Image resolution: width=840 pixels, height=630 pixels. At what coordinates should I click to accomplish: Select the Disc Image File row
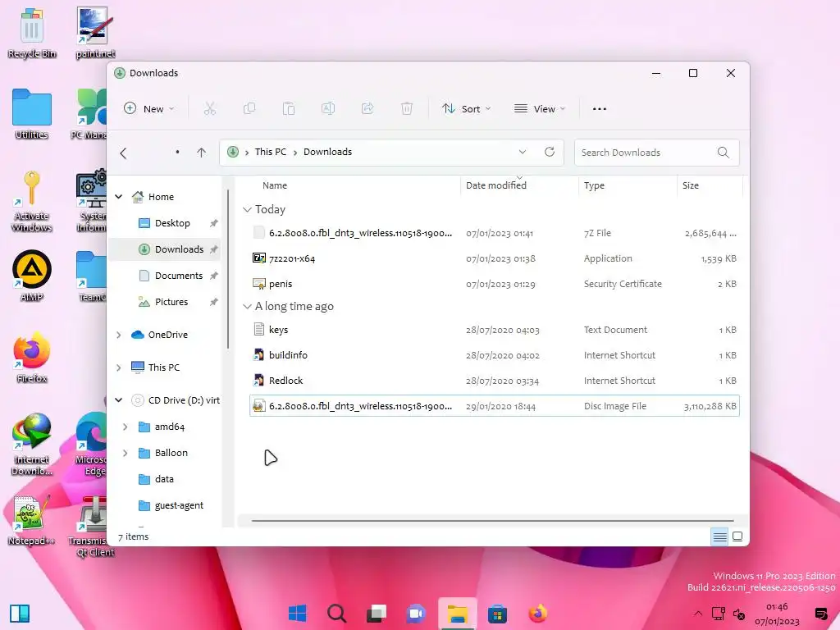(x=495, y=406)
